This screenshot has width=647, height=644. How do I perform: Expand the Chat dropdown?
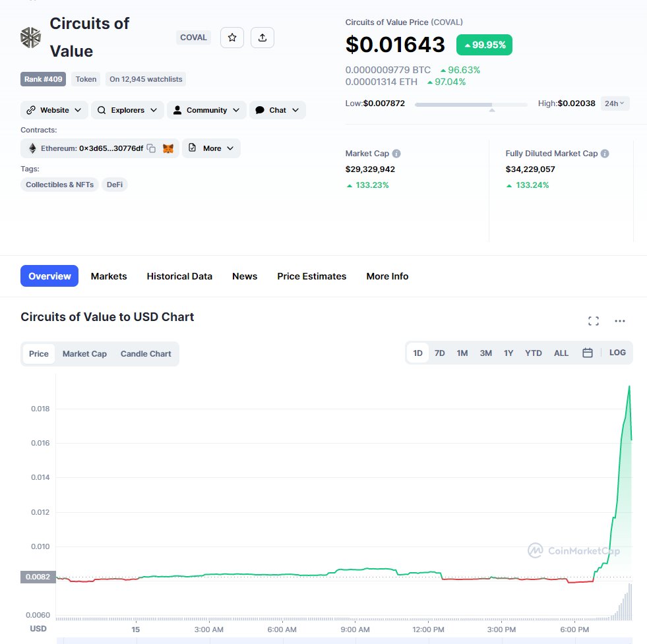tap(277, 110)
